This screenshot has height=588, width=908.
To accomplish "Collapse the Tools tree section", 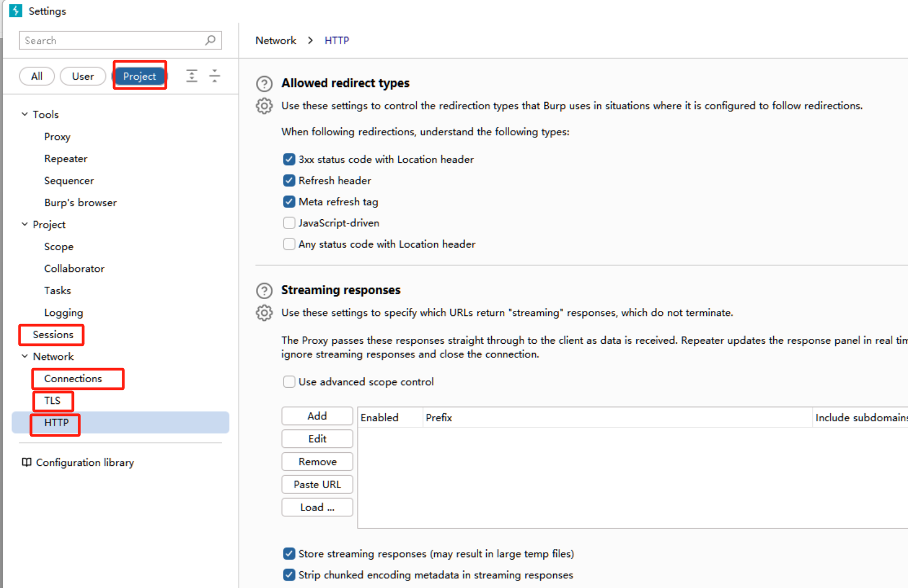I will click(x=24, y=115).
